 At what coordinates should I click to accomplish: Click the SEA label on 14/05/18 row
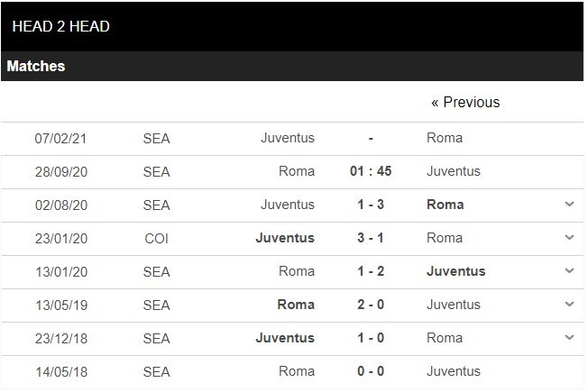point(156,371)
